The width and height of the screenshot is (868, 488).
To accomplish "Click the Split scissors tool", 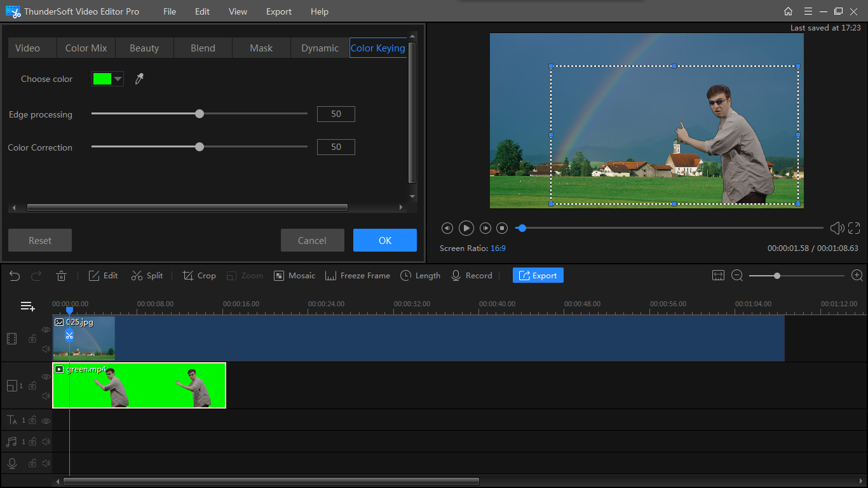I will [147, 276].
